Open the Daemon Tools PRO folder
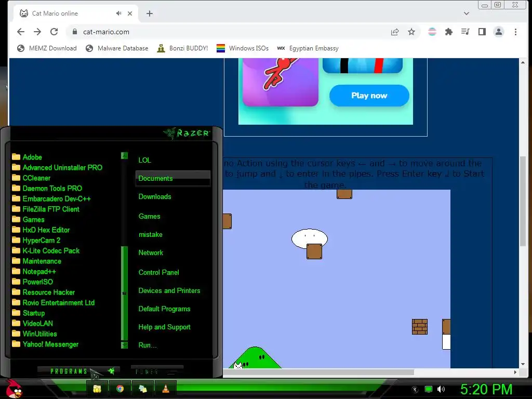Viewport: 532px width, 399px height. [x=47, y=188]
